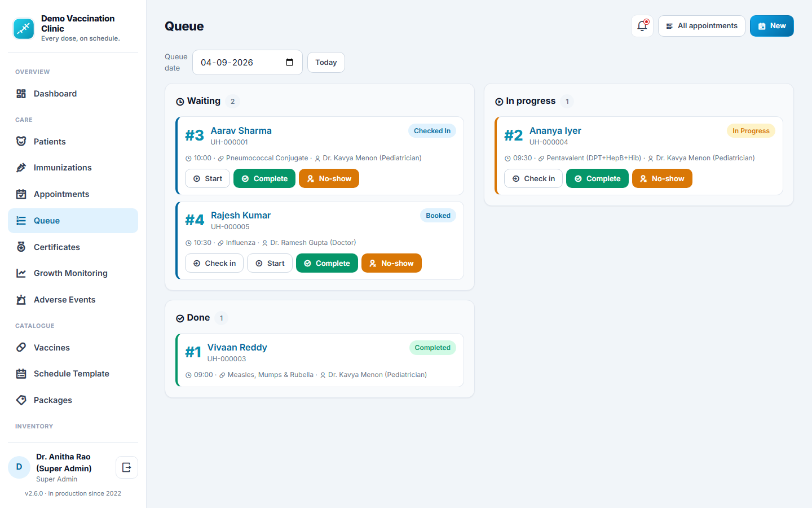Click the In Progress status badge
Viewport: 812px width, 508px height.
coord(751,131)
